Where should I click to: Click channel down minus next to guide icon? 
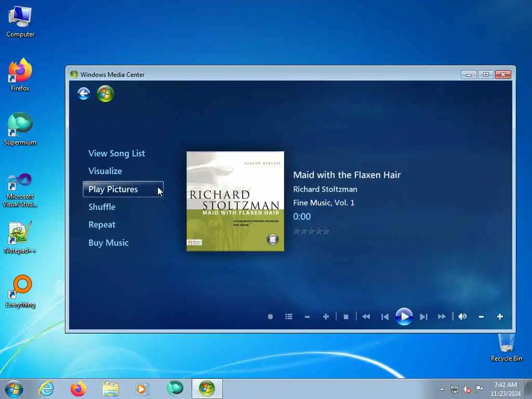307,317
